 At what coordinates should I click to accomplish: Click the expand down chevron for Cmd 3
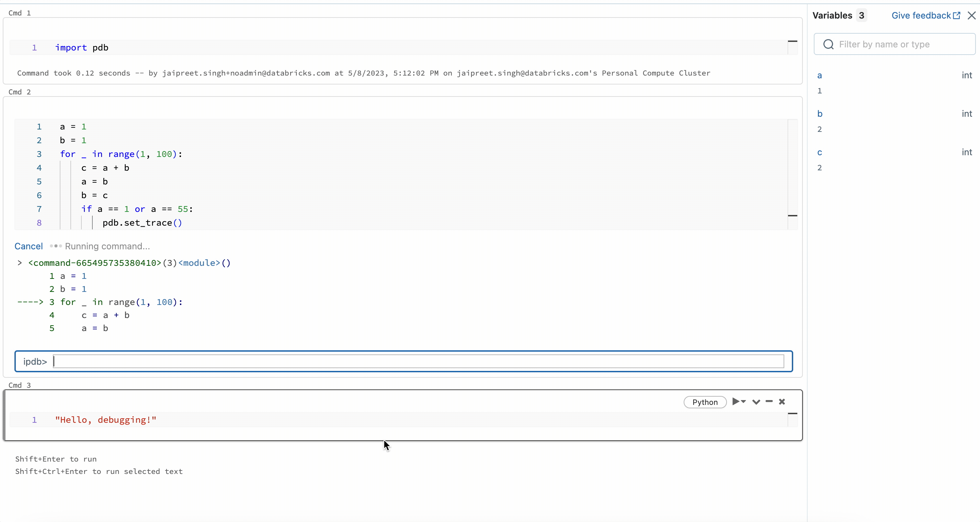(x=756, y=401)
